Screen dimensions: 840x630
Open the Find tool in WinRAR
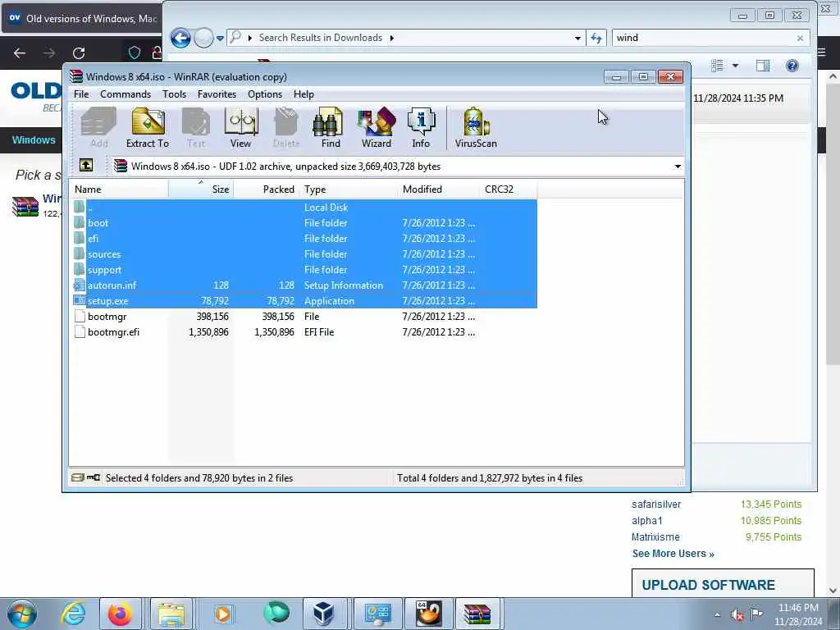[330, 127]
